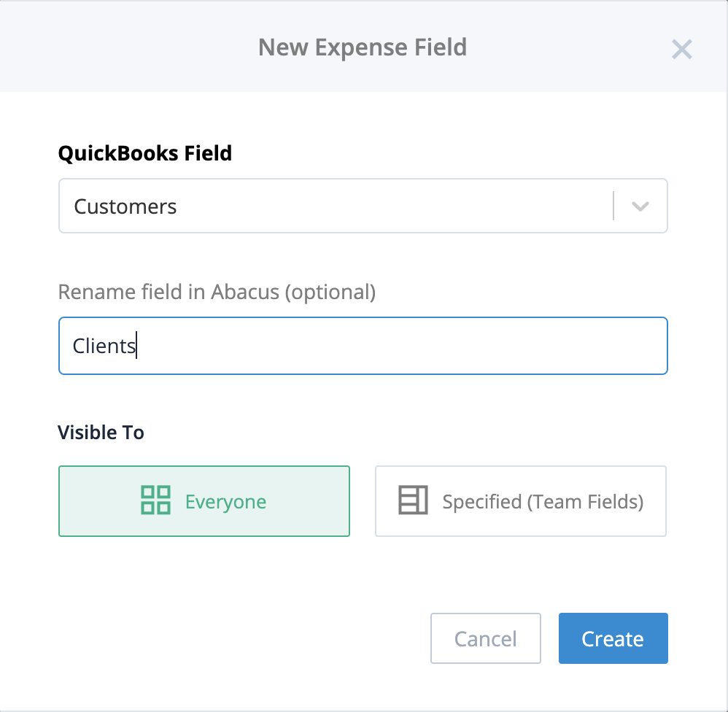
Task: Select the Everyone visibility option
Action: (204, 501)
